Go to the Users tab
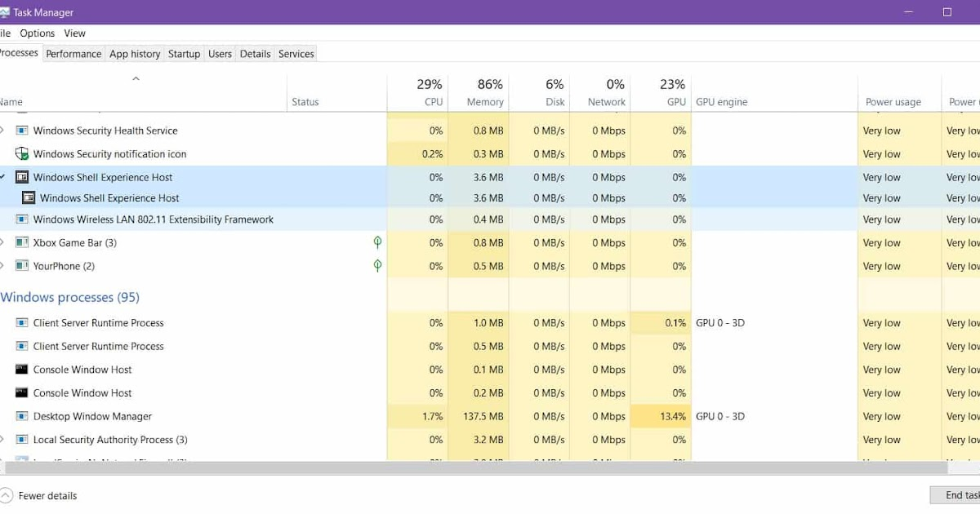Viewport: 980px width, 514px height. click(220, 54)
